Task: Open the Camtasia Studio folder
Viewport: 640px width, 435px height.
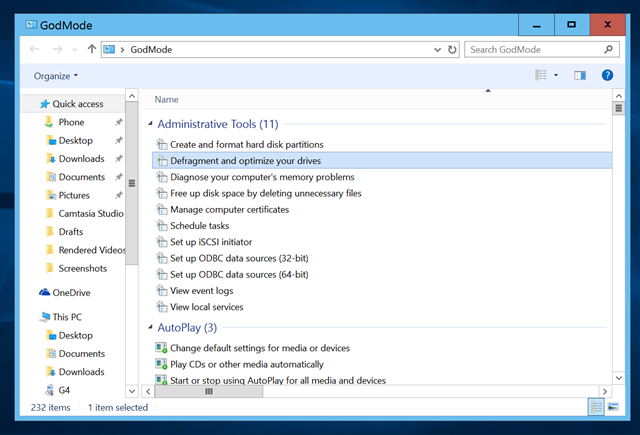Action: pos(84,213)
